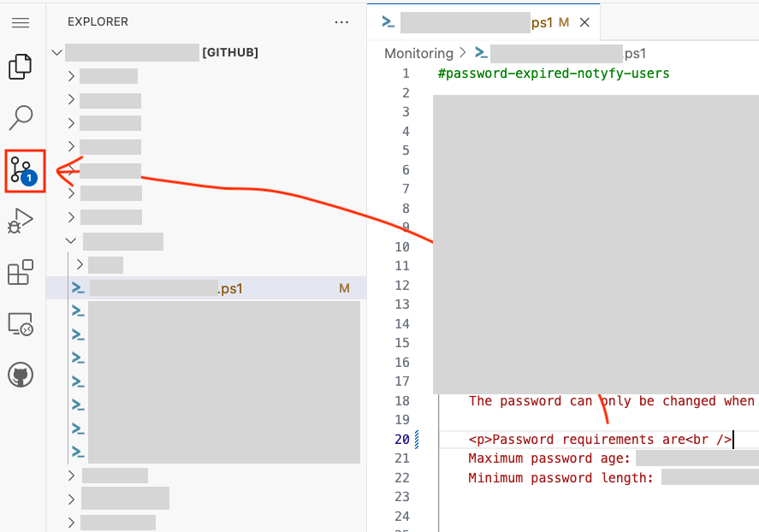Click the .ps1 file breadcrumb segment
The image size is (759, 532).
click(565, 53)
